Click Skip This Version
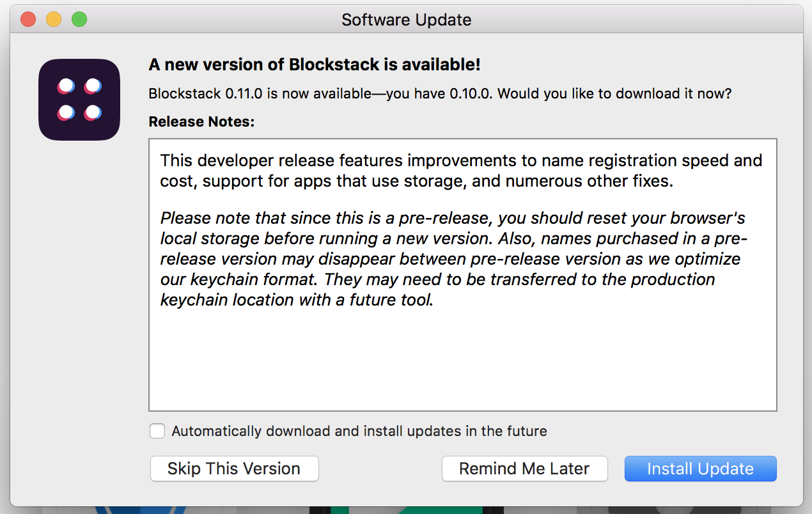The image size is (812, 514). (234, 469)
